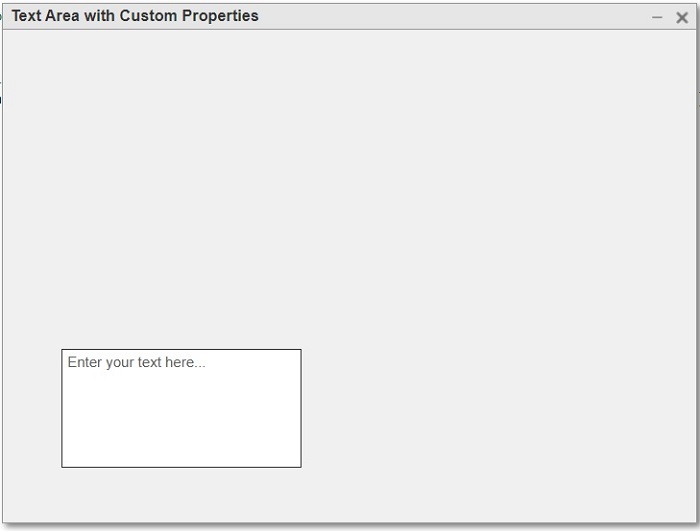Close the Text Area with Custom Properties window

point(682,17)
